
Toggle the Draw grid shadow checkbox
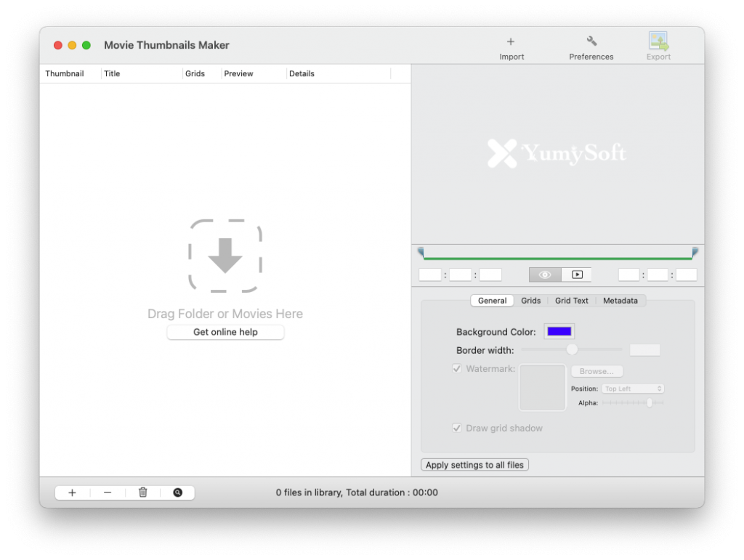click(457, 429)
